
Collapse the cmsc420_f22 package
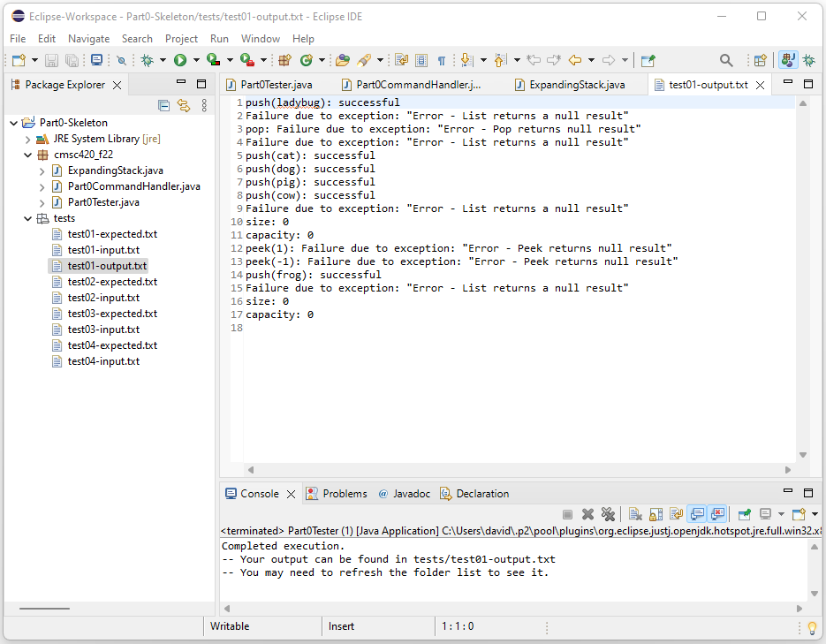pos(27,155)
